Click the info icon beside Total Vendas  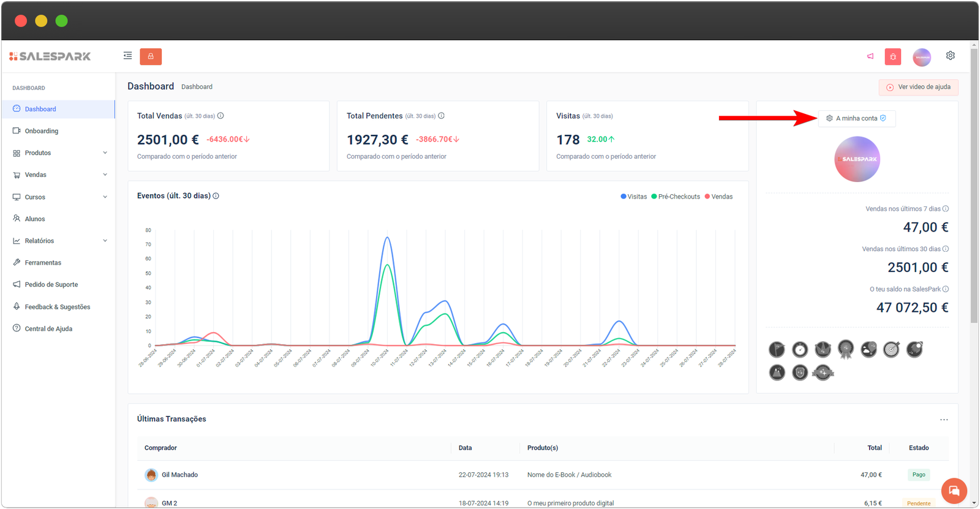pos(221,116)
